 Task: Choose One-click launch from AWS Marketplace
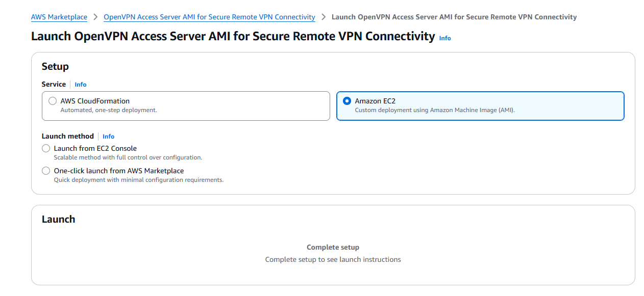tap(46, 171)
